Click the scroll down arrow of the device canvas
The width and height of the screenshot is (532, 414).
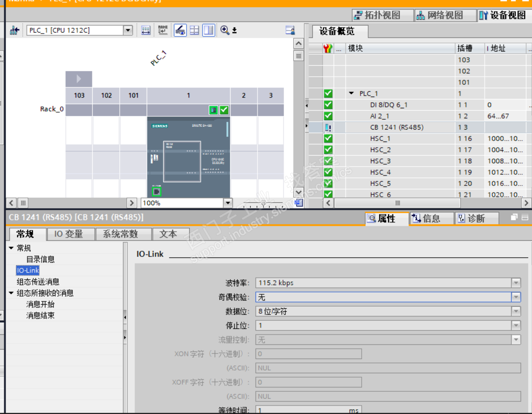pos(299,192)
